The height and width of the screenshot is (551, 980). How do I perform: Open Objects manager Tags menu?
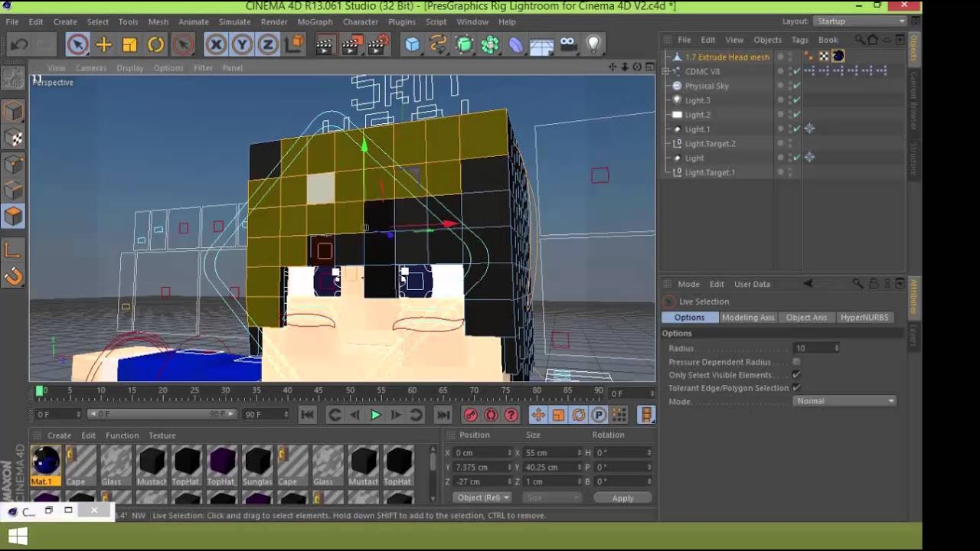[x=799, y=40]
